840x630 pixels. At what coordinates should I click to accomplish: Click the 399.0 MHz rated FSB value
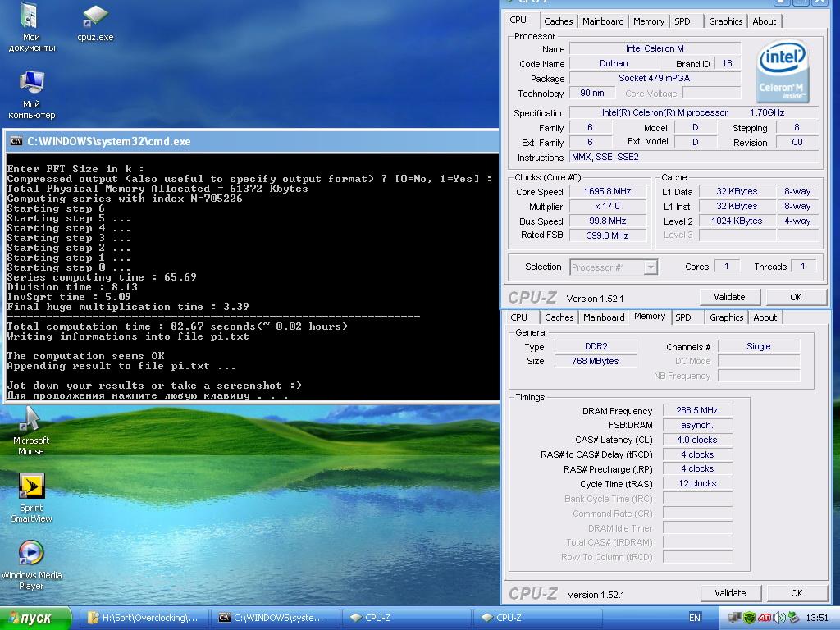pyautogui.click(x=608, y=235)
